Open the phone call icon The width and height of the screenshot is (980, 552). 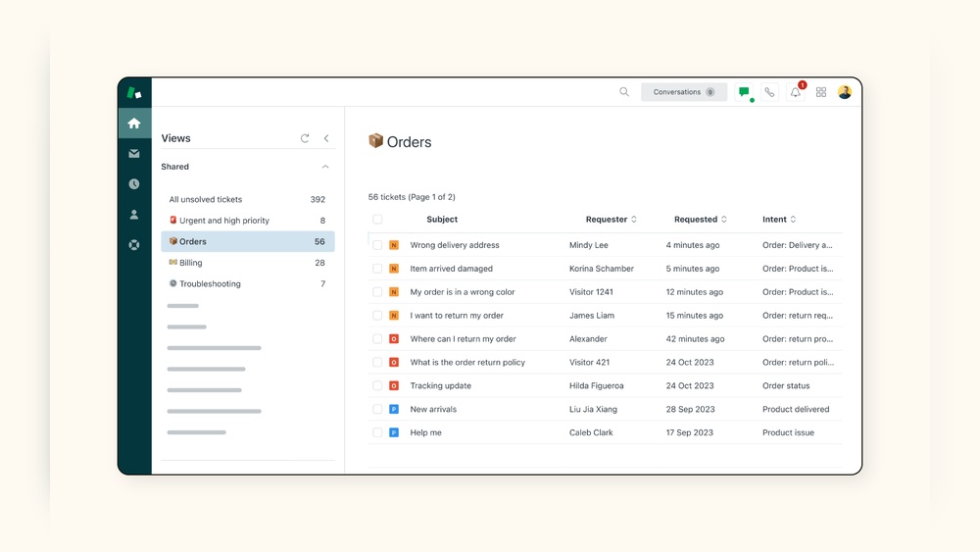point(769,92)
